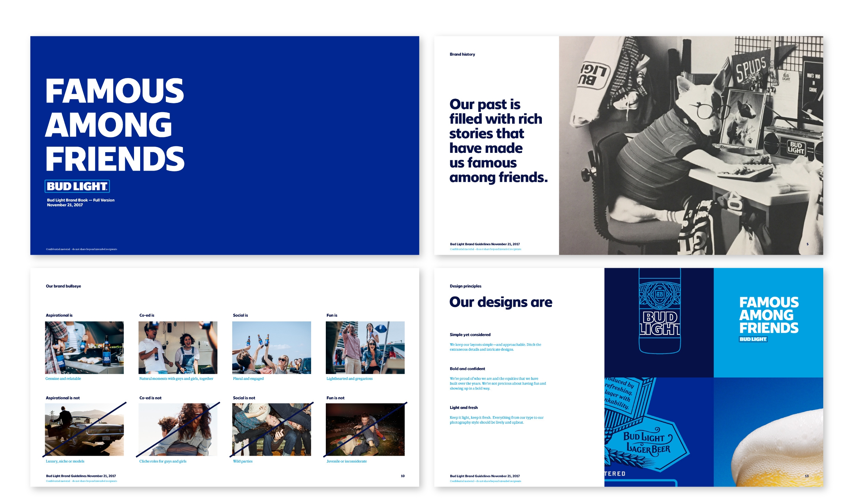The width and height of the screenshot is (854, 504).
Task: Click the 'Lighthearted and gregarious' caption
Action: 349,379
